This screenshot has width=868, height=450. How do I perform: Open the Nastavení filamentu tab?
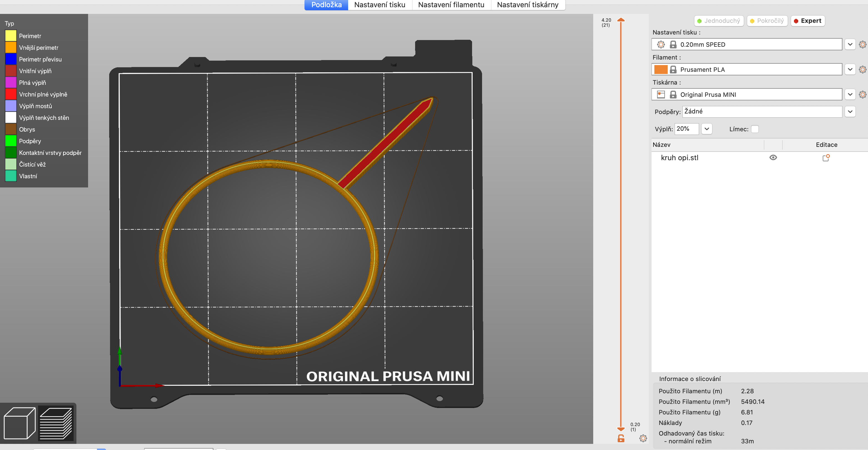coord(451,5)
